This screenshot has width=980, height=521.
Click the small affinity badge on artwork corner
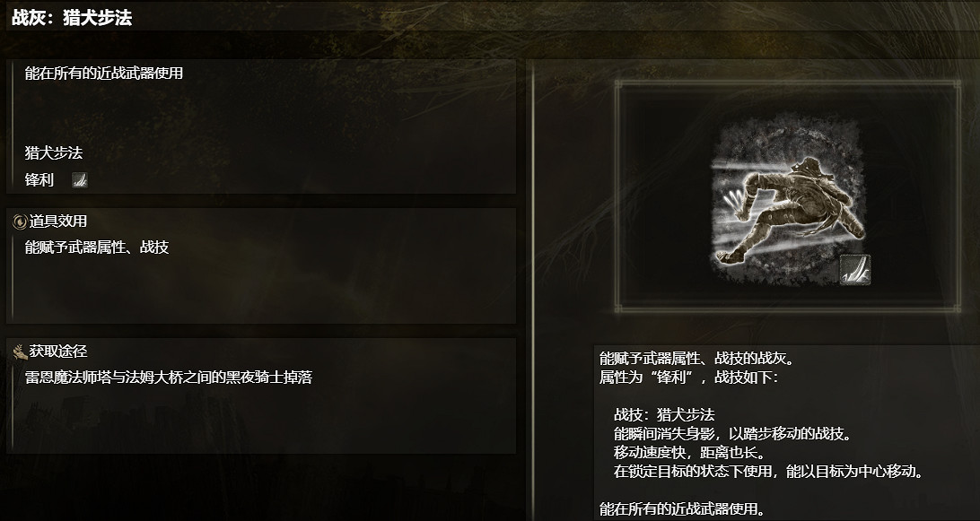click(854, 269)
